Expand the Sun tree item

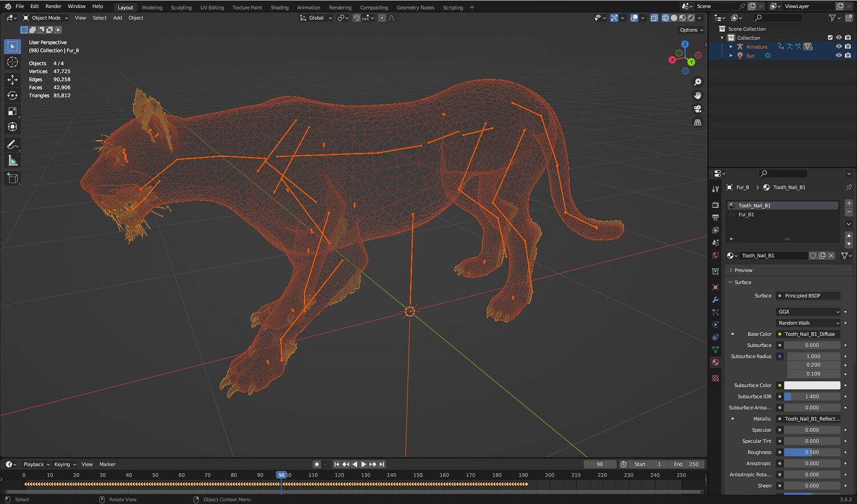tap(731, 55)
